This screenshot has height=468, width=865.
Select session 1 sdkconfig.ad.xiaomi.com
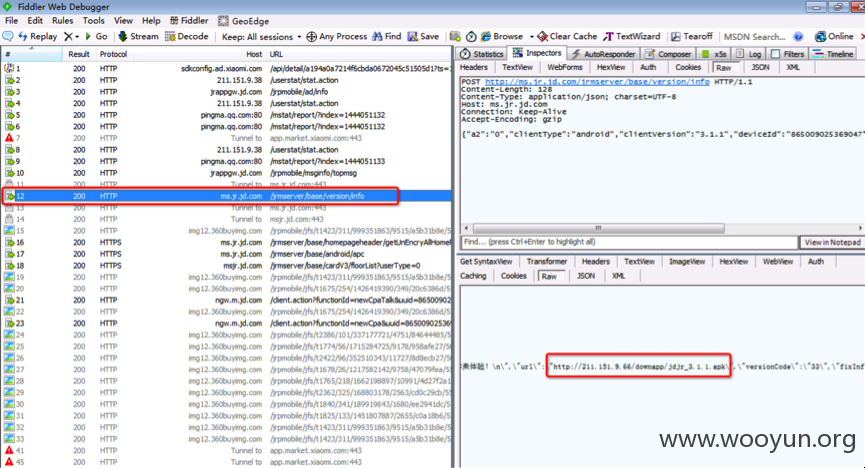226,68
